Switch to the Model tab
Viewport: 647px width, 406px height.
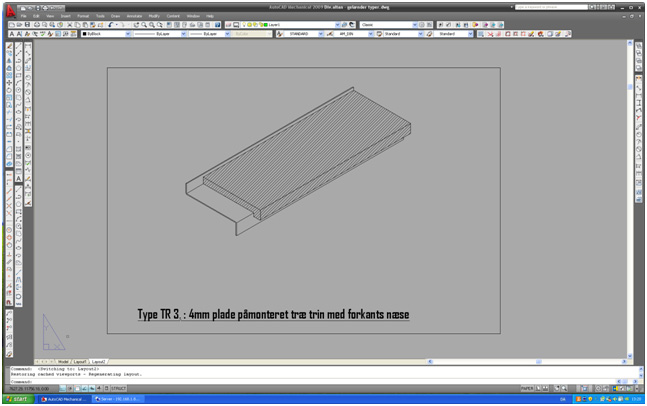click(63, 361)
